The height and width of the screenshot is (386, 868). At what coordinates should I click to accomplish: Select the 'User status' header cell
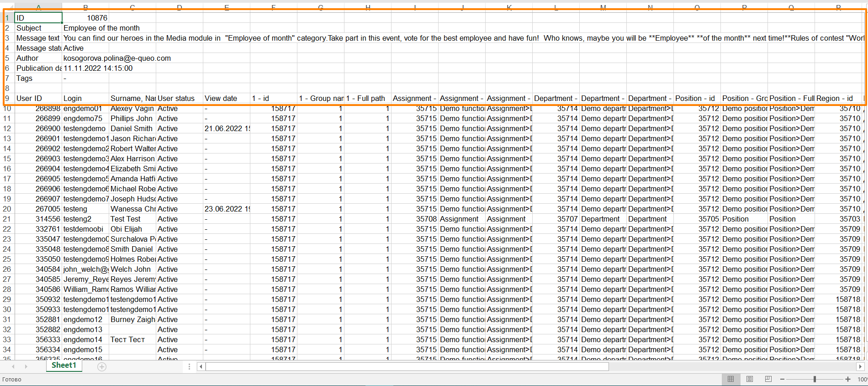(180, 98)
